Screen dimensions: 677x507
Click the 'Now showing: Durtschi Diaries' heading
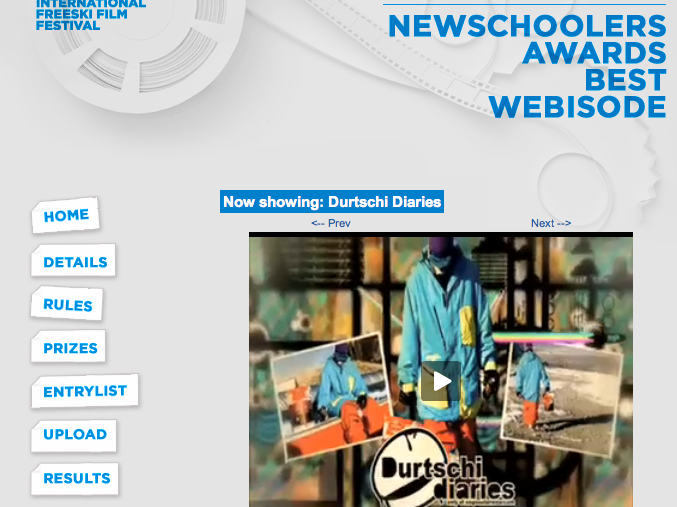tap(332, 202)
